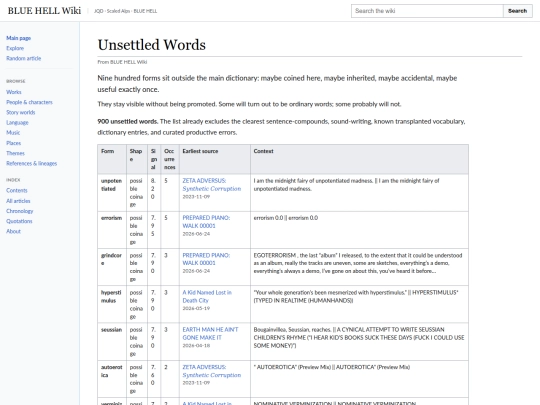Browse the Works section

point(14,92)
